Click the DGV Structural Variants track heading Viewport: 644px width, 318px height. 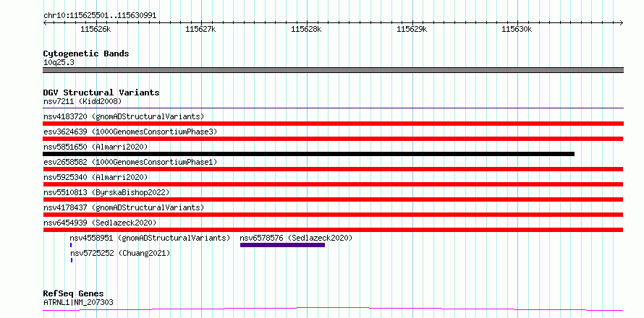pos(101,93)
